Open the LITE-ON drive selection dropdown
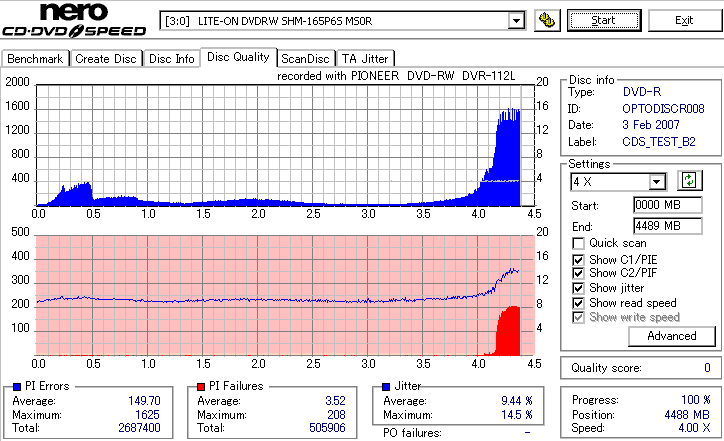This screenshot has width=724, height=441. click(516, 21)
